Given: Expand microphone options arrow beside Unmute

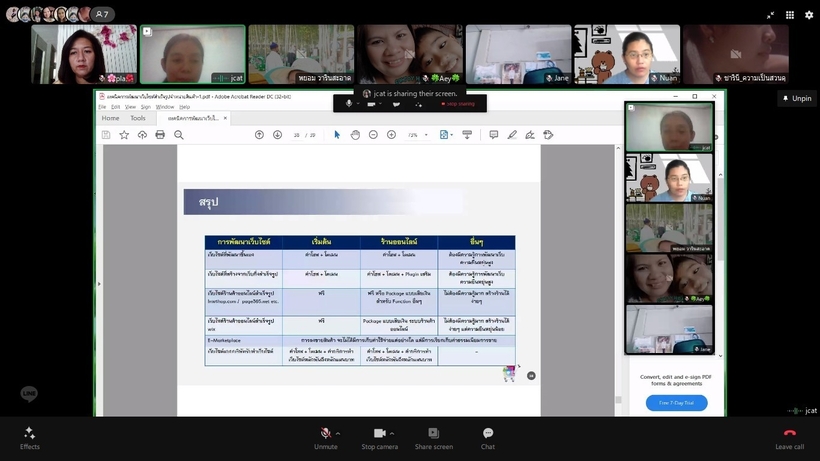Looking at the screenshot, I should (x=338, y=433).
